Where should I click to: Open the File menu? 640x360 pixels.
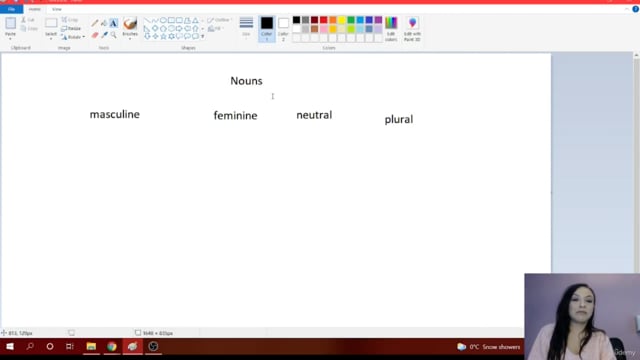pyautogui.click(x=11, y=9)
